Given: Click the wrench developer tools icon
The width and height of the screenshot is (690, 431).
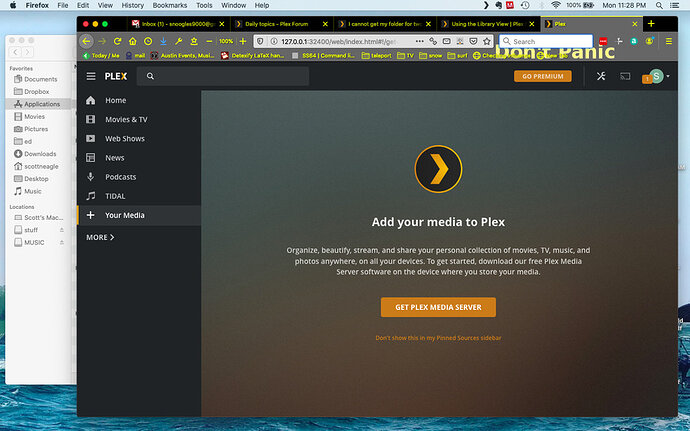Looking at the screenshot, I should tap(178, 41).
